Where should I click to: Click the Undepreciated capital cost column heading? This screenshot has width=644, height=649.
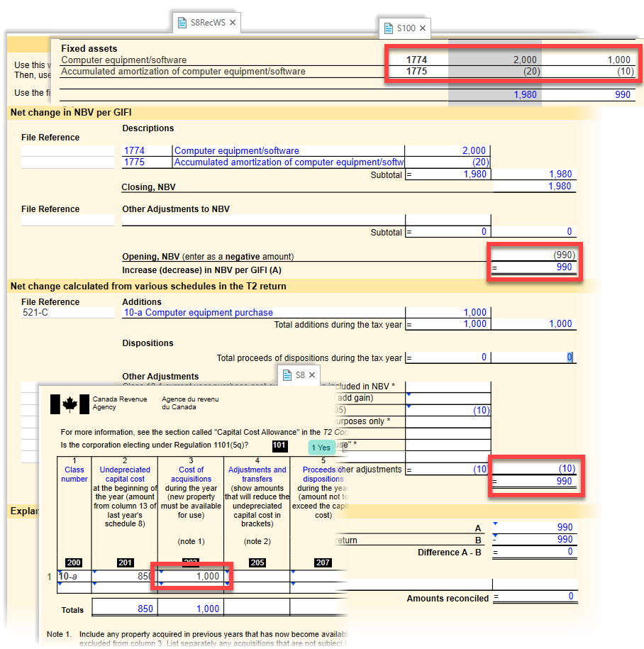125,475
